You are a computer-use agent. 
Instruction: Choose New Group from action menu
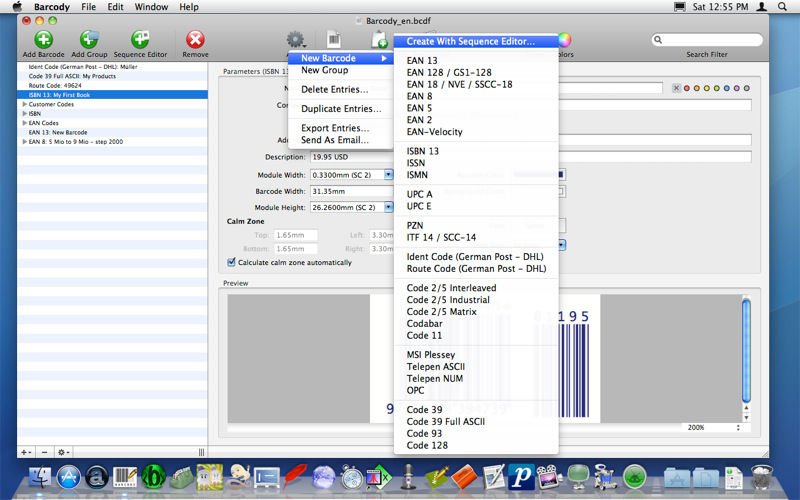[340, 70]
